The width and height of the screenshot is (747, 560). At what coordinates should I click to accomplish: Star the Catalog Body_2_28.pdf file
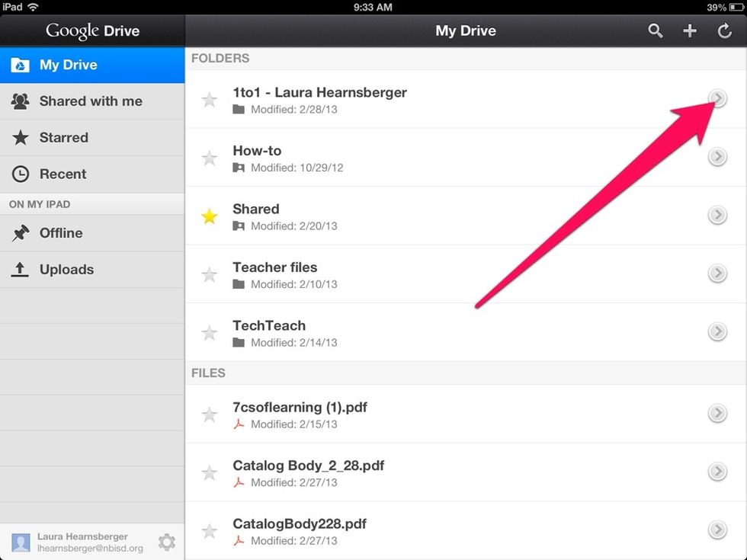pyautogui.click(x=209, y=473)
